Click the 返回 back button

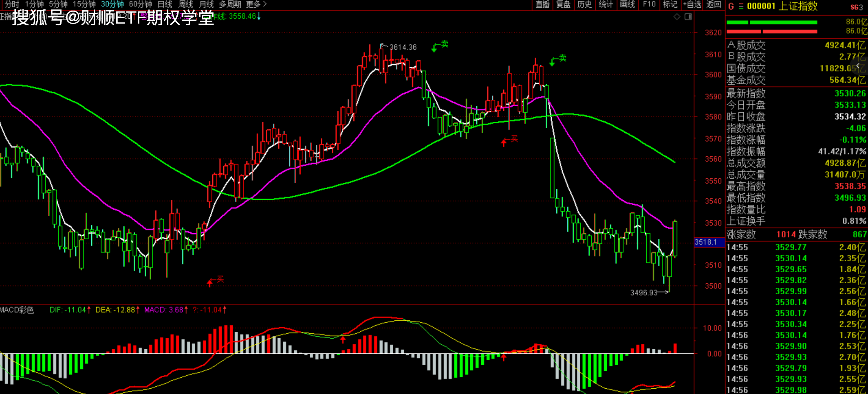714,4
